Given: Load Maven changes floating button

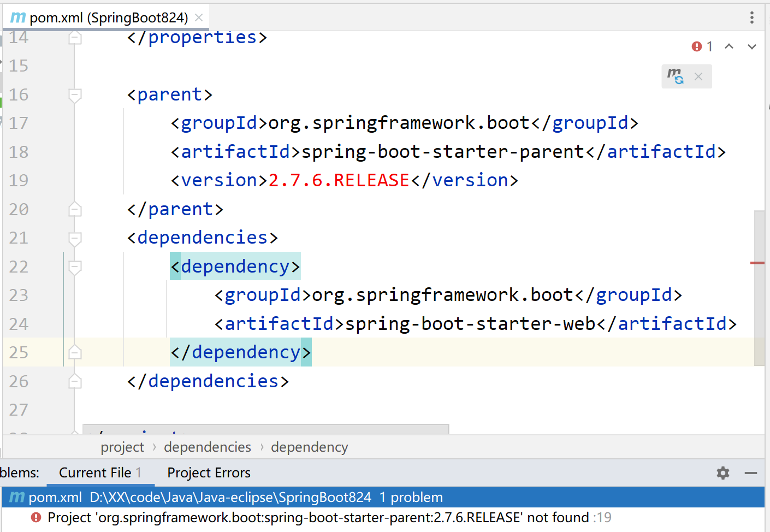Looking at the screenshot, I should click(676, 76).
